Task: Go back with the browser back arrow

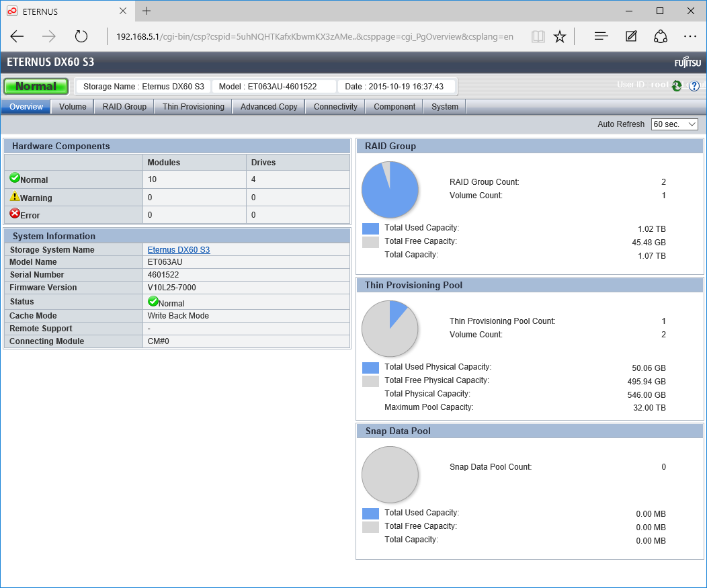Action: point(17,36)
